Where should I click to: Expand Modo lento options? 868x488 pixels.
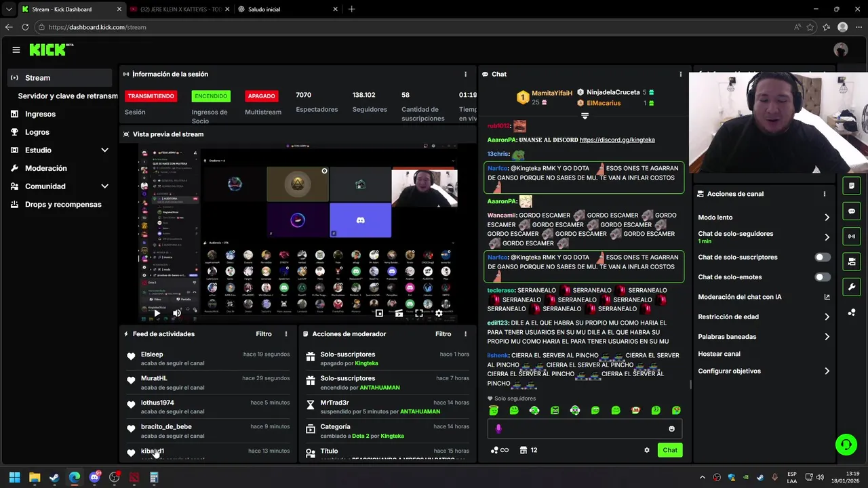coord(827,218)
